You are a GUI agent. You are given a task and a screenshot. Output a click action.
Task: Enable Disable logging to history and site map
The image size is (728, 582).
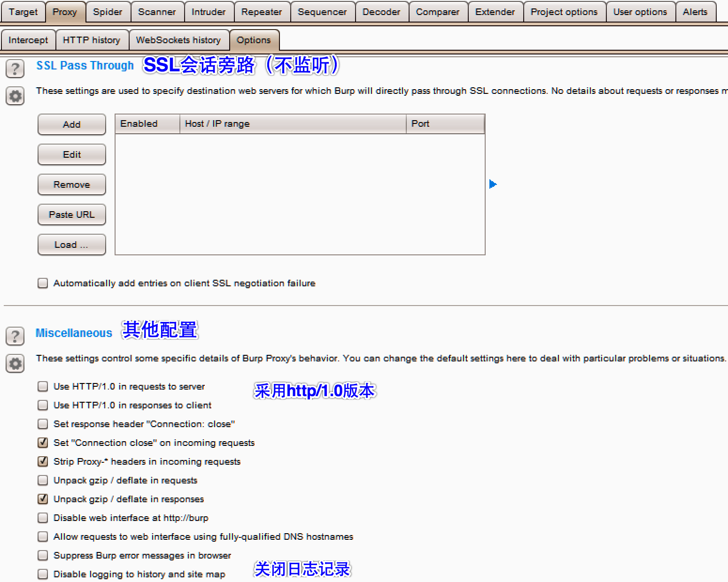click(43, 574)
